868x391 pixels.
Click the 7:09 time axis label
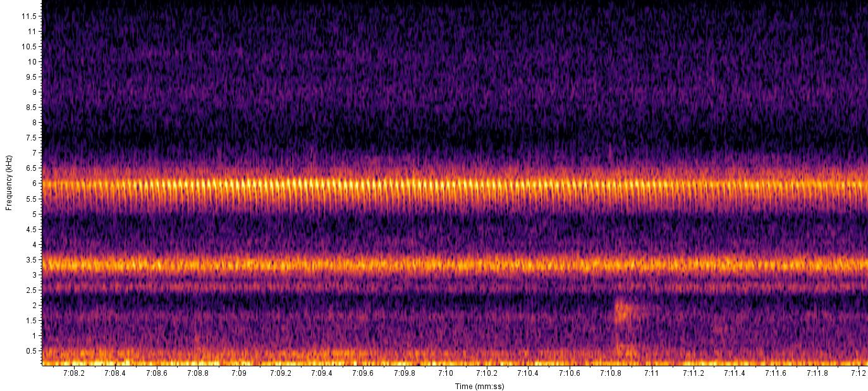[x=239, y=373]
